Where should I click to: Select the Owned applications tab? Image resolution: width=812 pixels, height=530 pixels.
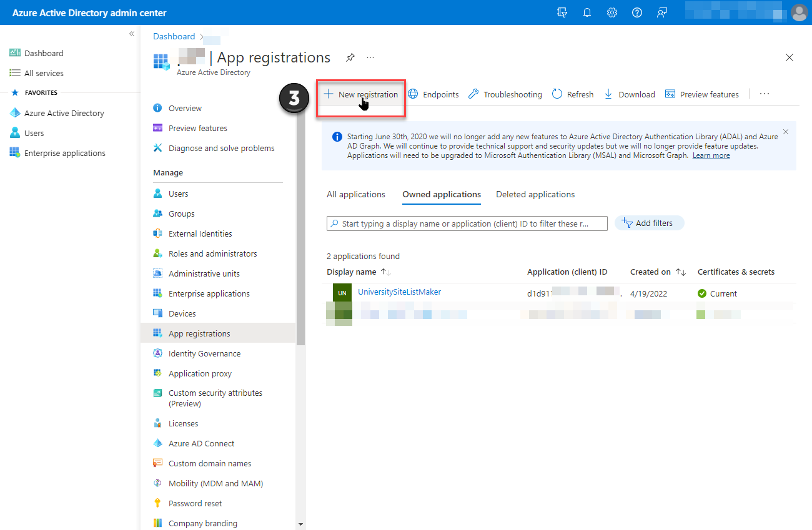(442, 194)
